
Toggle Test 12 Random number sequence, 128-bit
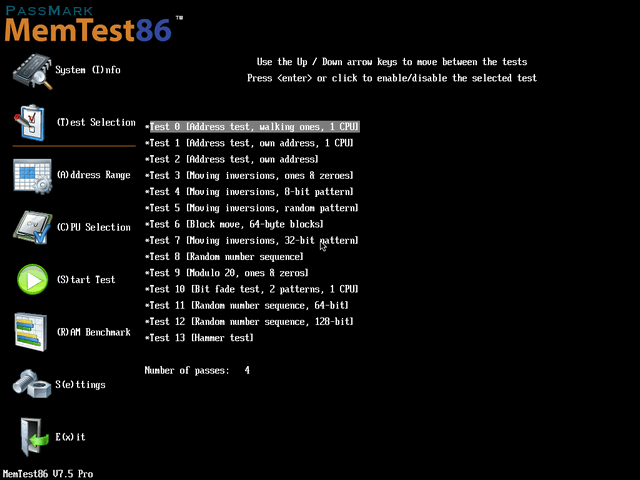pos(249,322)
